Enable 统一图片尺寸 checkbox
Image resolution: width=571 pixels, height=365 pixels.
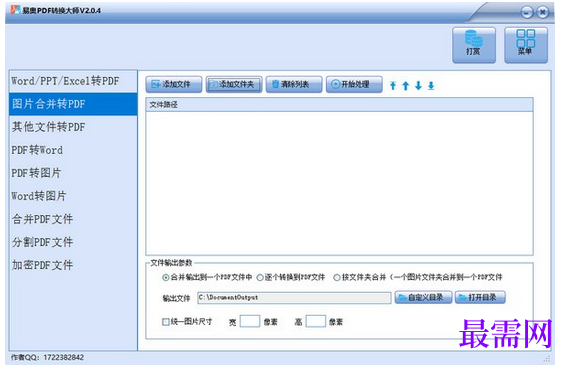pos(166,322)
